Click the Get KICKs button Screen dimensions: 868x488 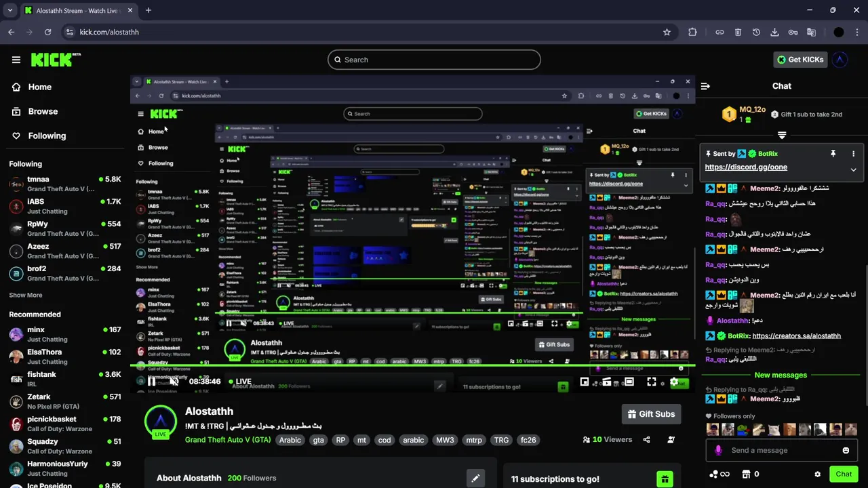pos(800,60)
